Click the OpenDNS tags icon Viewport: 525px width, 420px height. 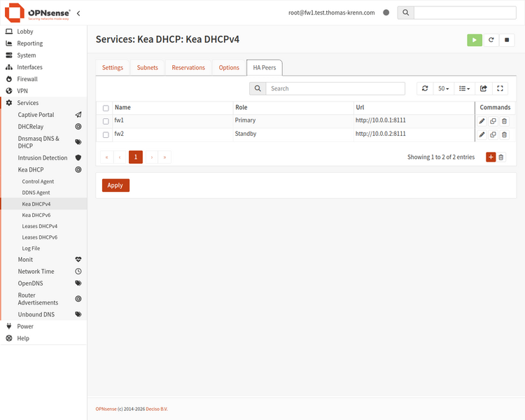pyautogui.click(x=78, y=283)
